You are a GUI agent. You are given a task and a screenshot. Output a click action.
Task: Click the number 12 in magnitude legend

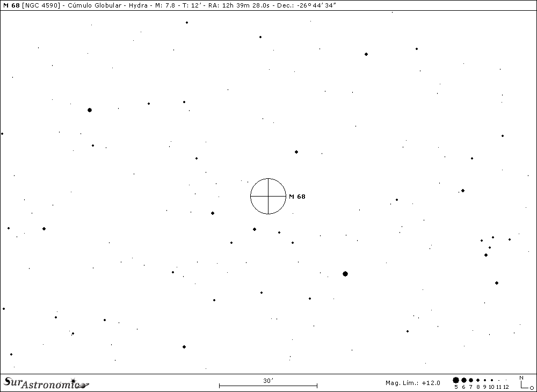pyautogui.click(x=506, y=387)
